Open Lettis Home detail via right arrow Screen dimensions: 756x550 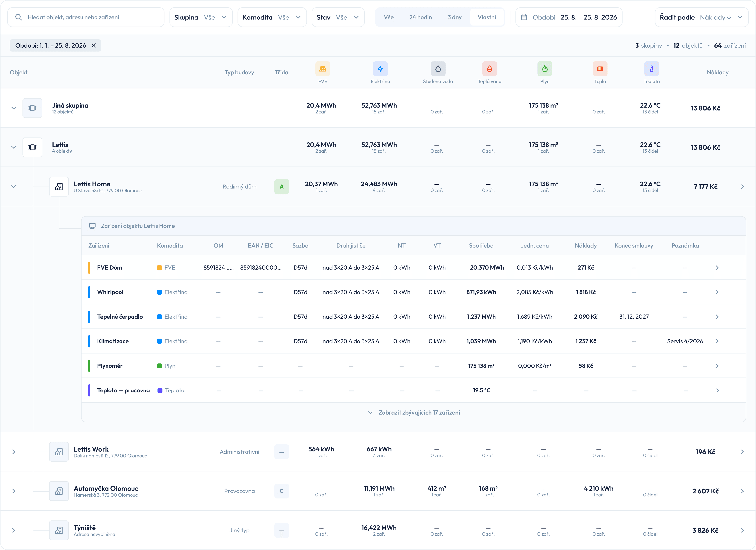pyautogui.click(x=742, y=187)
